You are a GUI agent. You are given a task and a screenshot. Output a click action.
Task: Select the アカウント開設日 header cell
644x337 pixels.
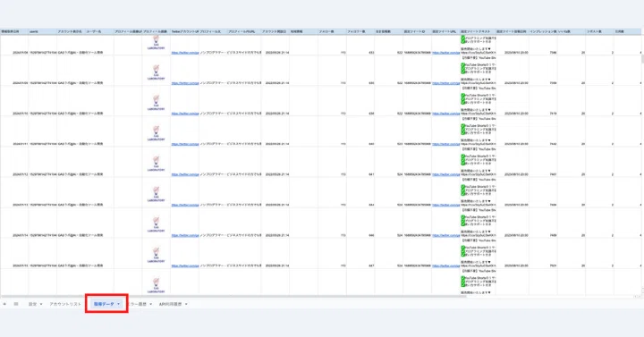(275, 31)
